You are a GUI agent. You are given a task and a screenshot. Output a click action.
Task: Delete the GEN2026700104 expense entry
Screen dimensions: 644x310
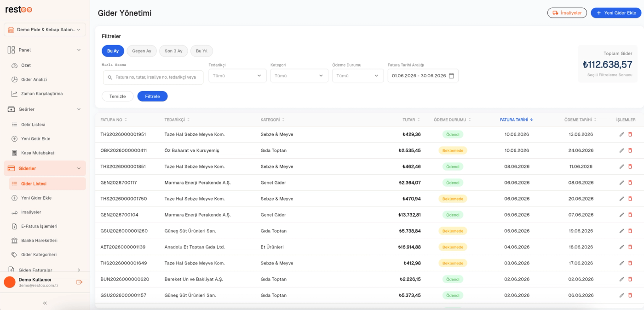click(630, 215)
